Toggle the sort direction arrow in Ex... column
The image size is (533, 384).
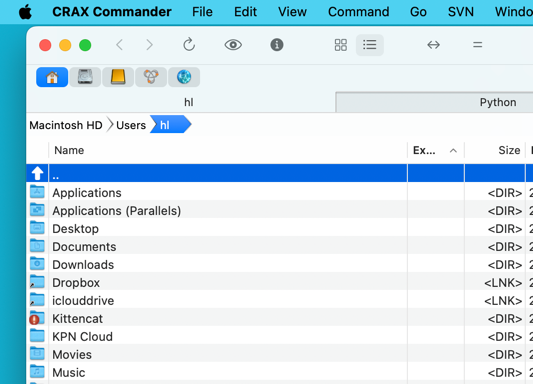[453, 151]
